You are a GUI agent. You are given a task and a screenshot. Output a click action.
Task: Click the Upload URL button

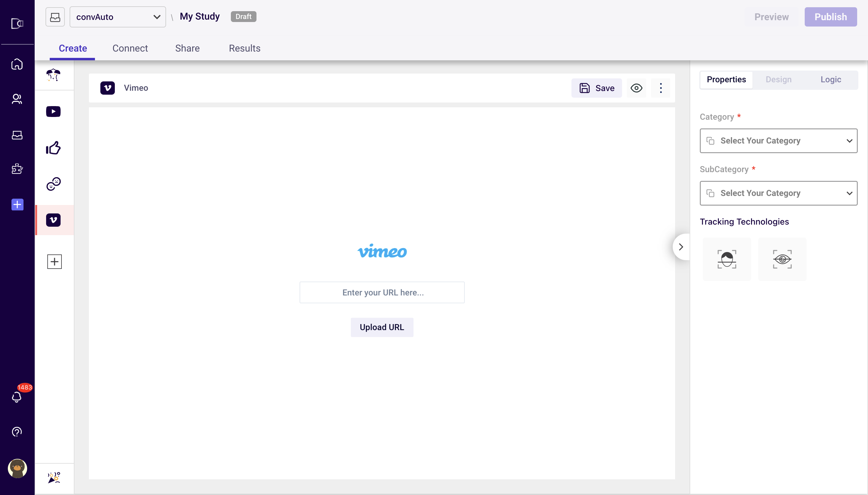coord(382,327)
